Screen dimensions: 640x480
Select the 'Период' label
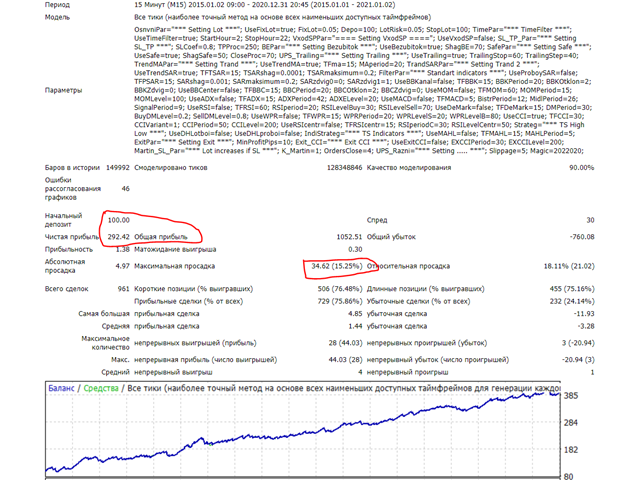tap(57, 5)
